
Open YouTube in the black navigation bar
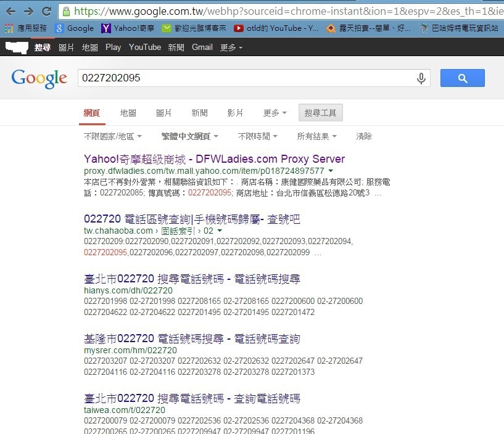tap(145, 47)
